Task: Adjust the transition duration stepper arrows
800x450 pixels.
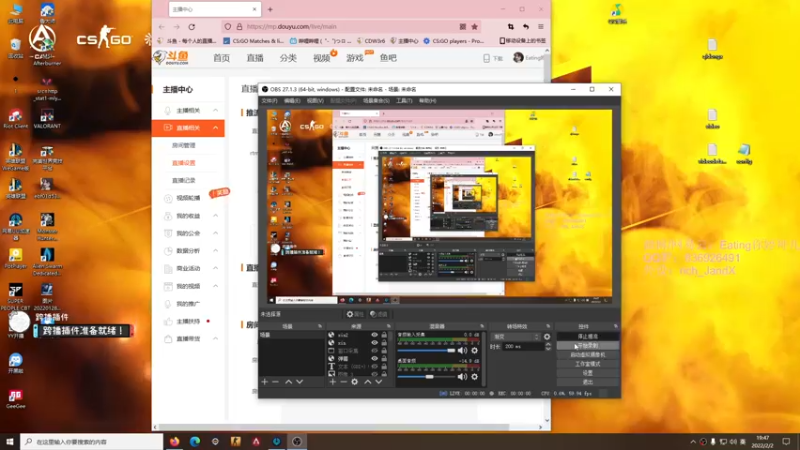Action: coord(548,346)
